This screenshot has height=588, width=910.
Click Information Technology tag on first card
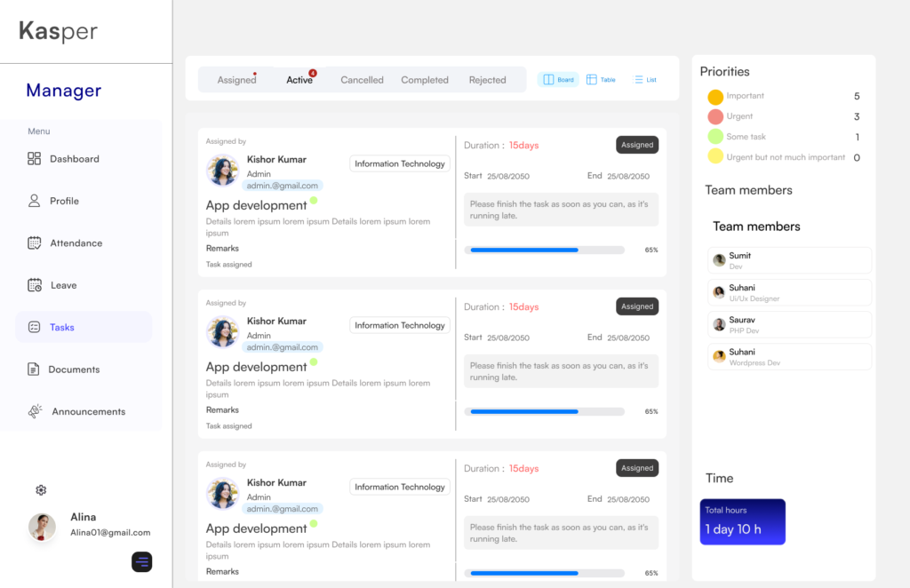[400, 163]
